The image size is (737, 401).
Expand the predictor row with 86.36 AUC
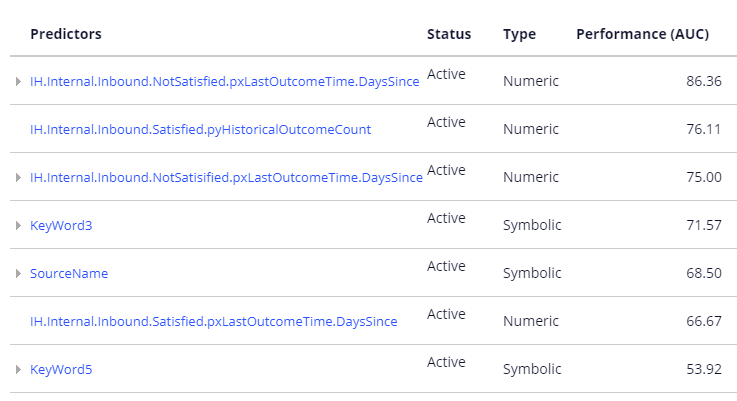(18, 82)
